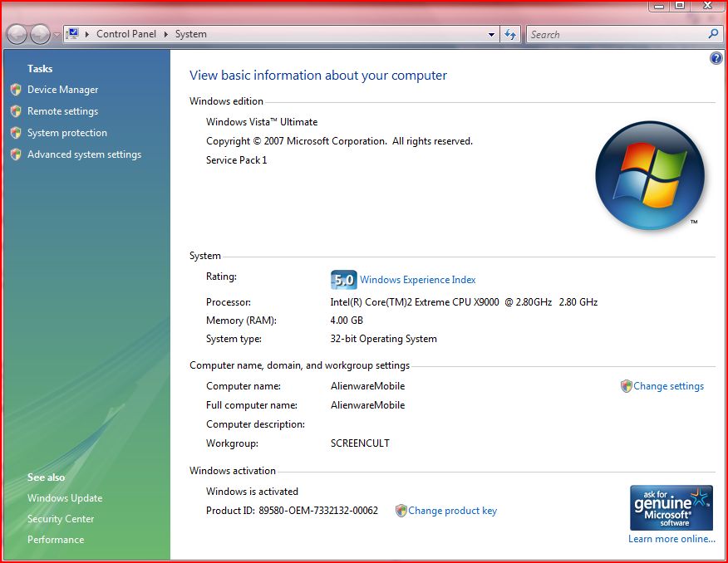The image size is (728, 563).
Task: Click the shield icon beside Change settings
Action: pos(627,386)
